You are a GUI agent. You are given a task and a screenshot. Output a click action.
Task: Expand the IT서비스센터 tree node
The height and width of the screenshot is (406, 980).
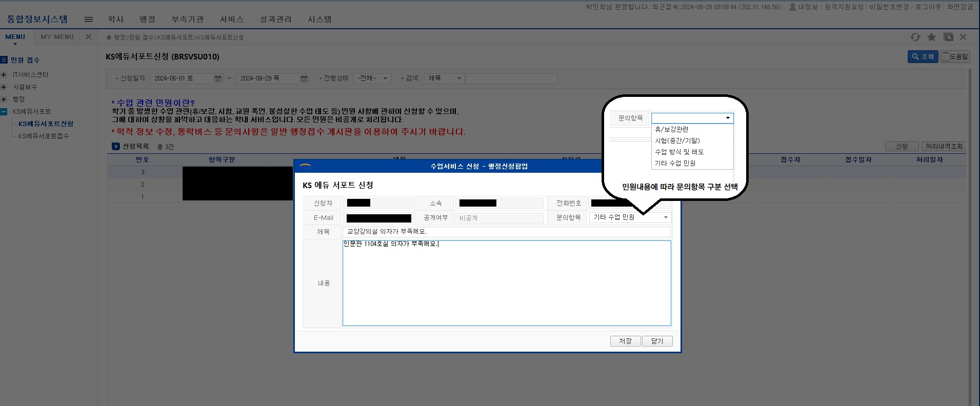[x=4, y=75]
